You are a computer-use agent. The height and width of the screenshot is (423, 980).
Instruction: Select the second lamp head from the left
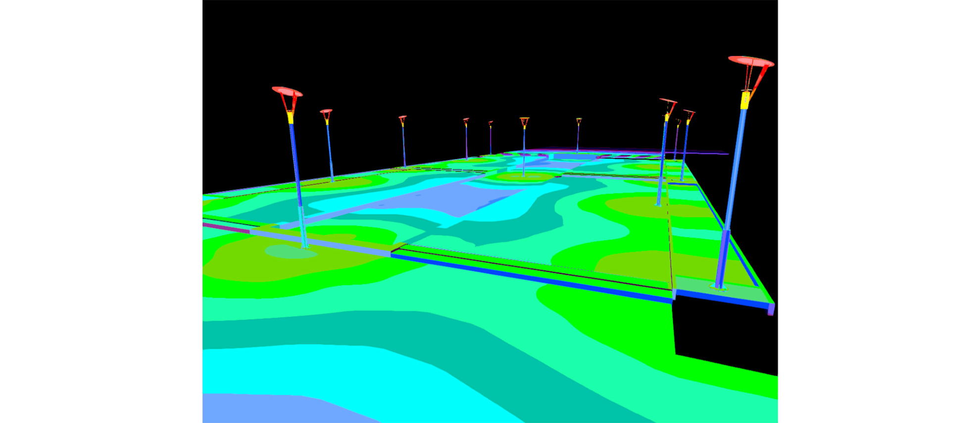[x=326, y=111]
